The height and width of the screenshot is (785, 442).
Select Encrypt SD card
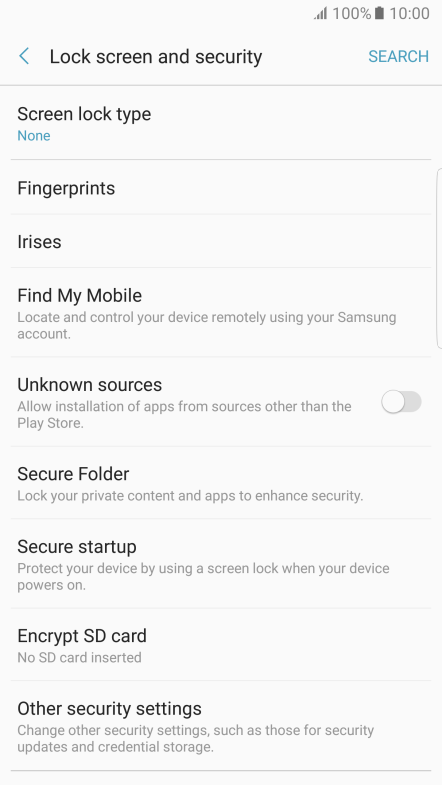tap(221, 645)
